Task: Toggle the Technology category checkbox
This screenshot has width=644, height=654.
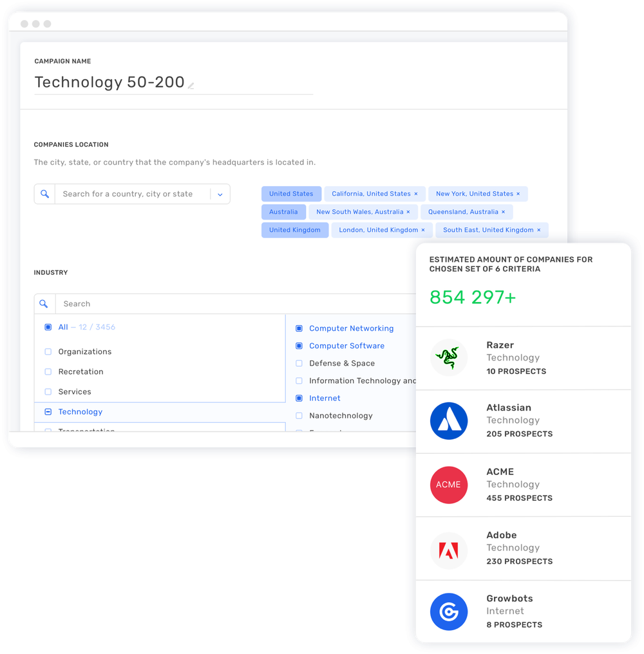Action: coord(48,412)
